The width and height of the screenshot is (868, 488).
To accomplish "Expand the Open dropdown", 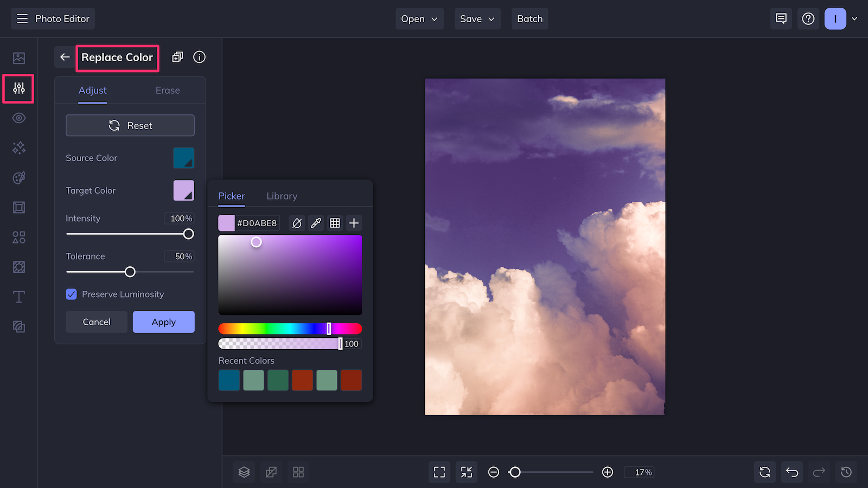I will click(419, 18).
